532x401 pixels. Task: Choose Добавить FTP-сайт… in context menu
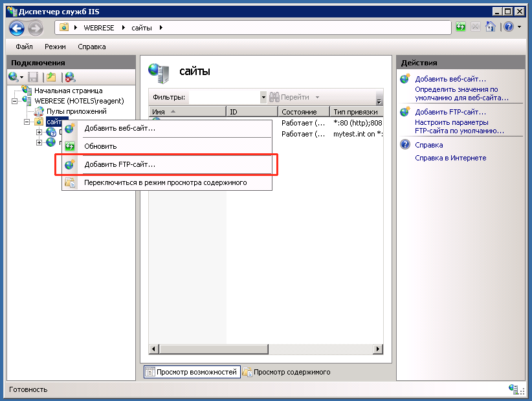point(167,164)
